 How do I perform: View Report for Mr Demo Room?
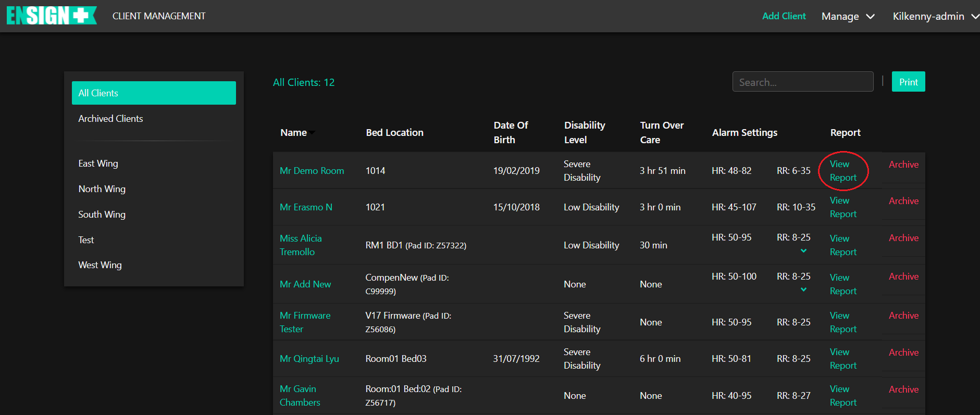[x=842, y=171]
